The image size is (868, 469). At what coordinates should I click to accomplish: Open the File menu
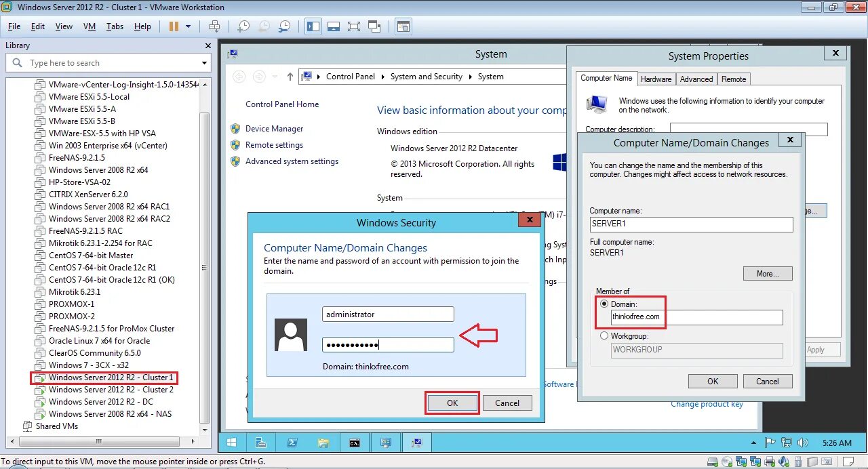click(14, 26)
